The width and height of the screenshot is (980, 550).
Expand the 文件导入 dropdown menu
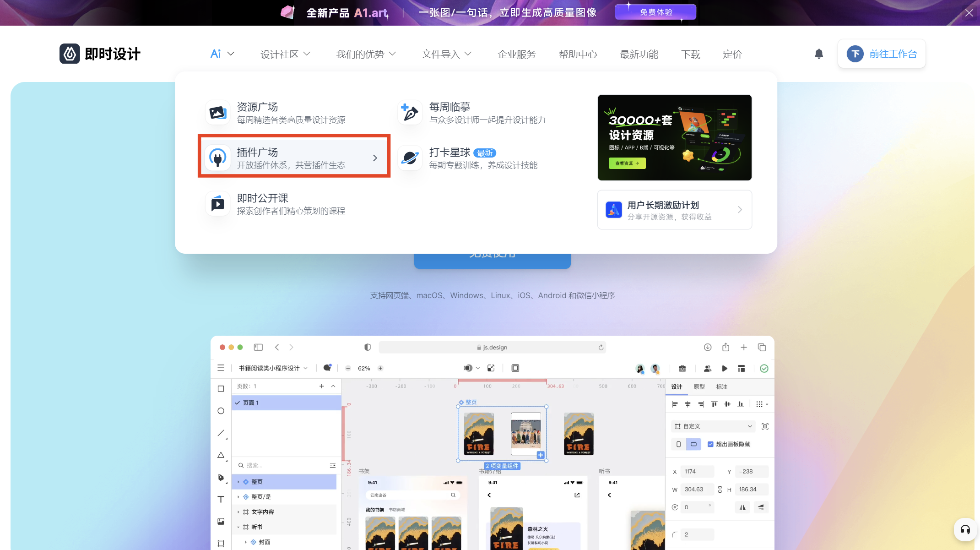click(x=448, y=54)
